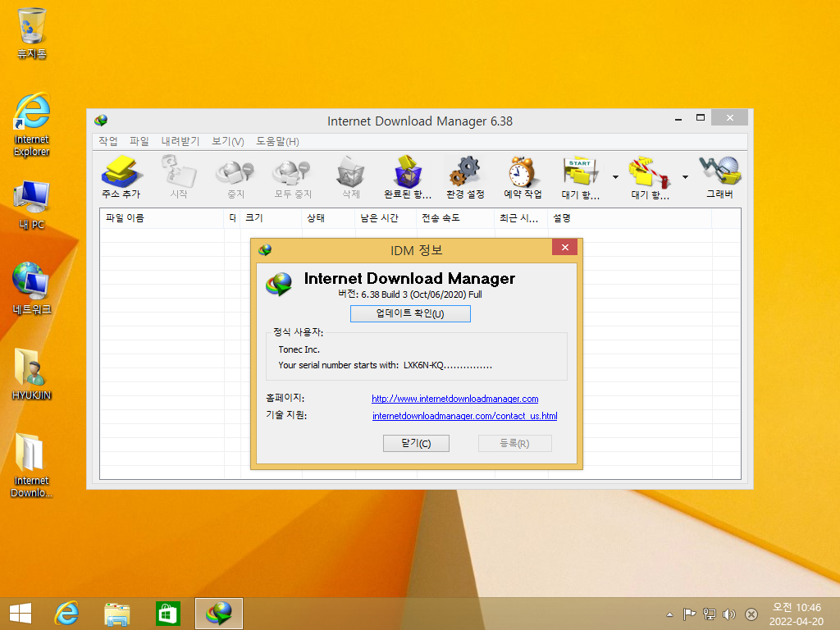Open the 보기(V) menu
The width and height of the screenshot is (840, 630).
(x=228, y=141)
